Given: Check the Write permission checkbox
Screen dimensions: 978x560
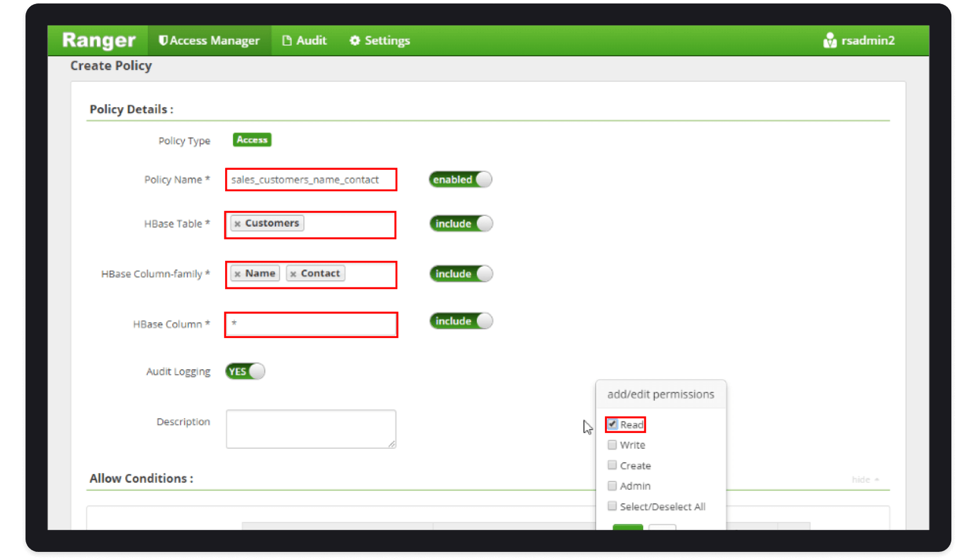Looking at the screenshot, I should pyautogui.click(x=612, y=445).
